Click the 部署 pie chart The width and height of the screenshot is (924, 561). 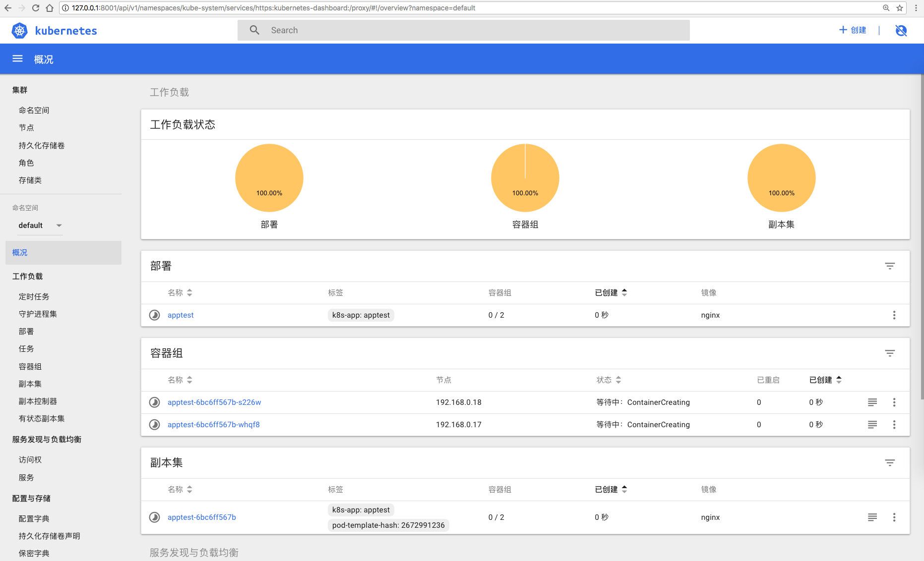tap(269, 178)
